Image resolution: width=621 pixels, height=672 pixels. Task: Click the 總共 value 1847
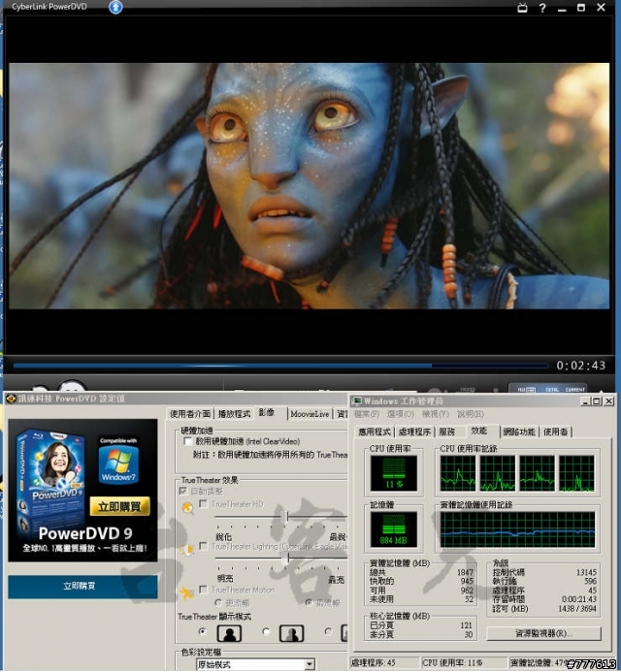[x=465, y=572]
